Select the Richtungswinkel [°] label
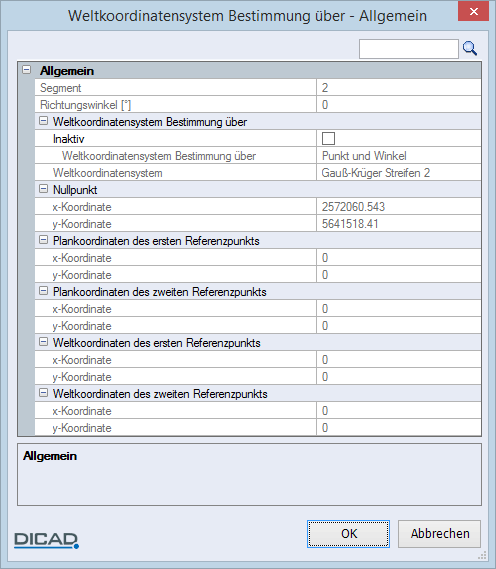496x569 pixels. coord(85,105)
